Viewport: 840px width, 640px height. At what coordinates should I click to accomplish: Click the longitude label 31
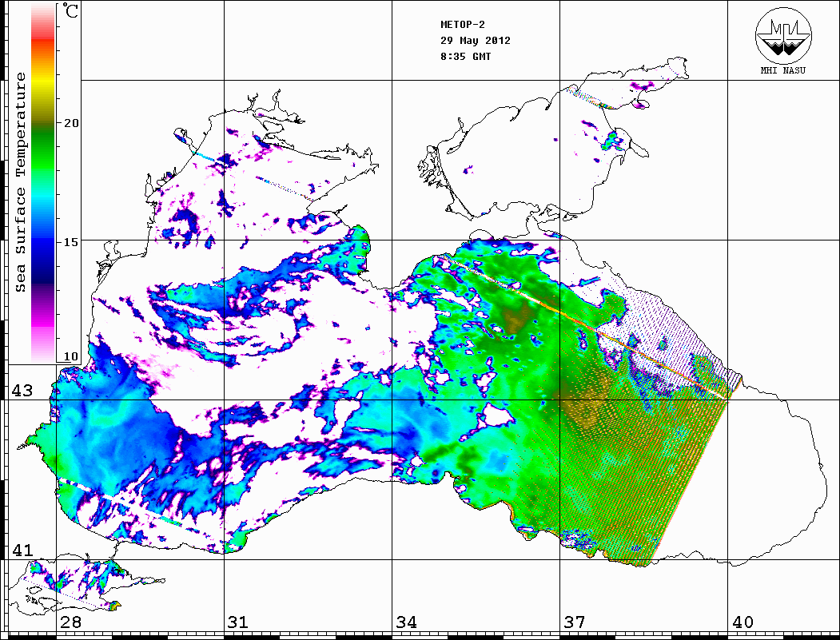tap(238, 622)
